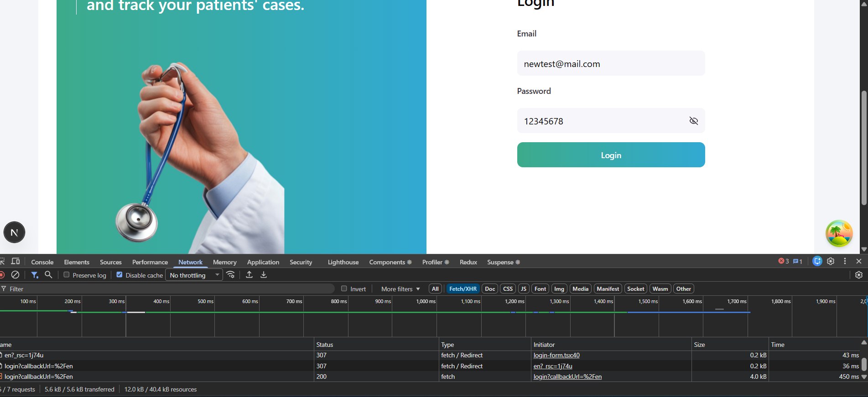Import HAR file upload icon
This screenshot has width=868, height=397.
coord(249,275)
